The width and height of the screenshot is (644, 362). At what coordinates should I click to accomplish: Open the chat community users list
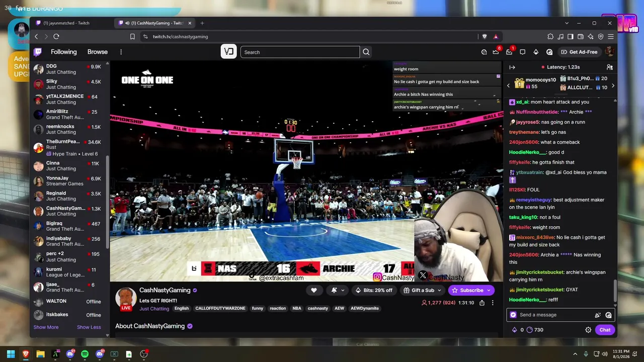[x=609, y=67]
